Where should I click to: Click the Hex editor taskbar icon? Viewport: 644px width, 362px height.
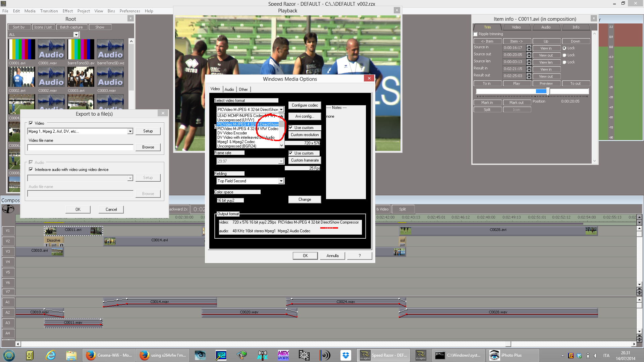click(283, 355)
